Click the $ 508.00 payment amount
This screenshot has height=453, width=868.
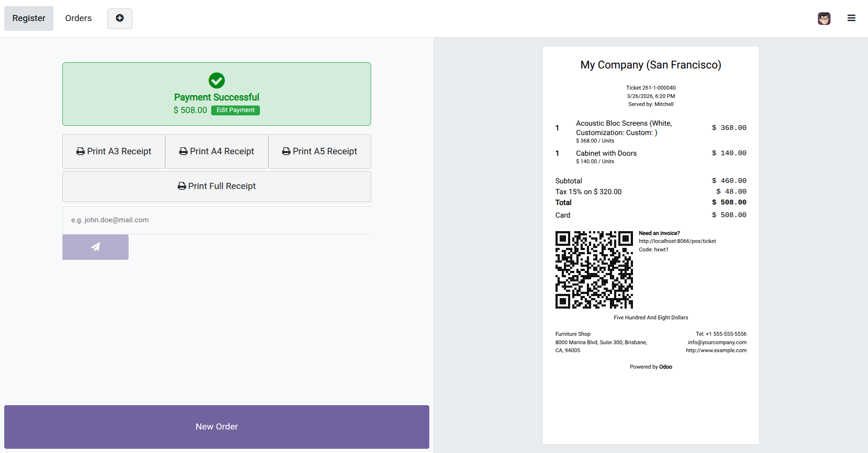190,110
